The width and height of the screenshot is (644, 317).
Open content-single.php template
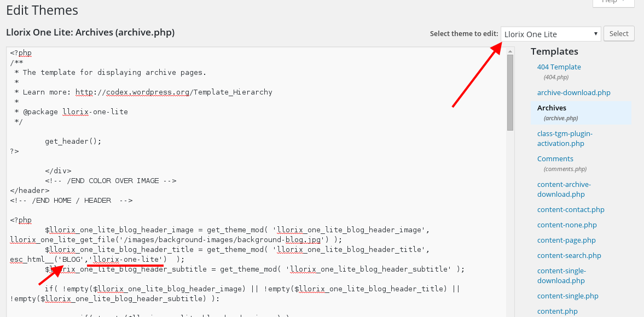click(x=567, y=296)
